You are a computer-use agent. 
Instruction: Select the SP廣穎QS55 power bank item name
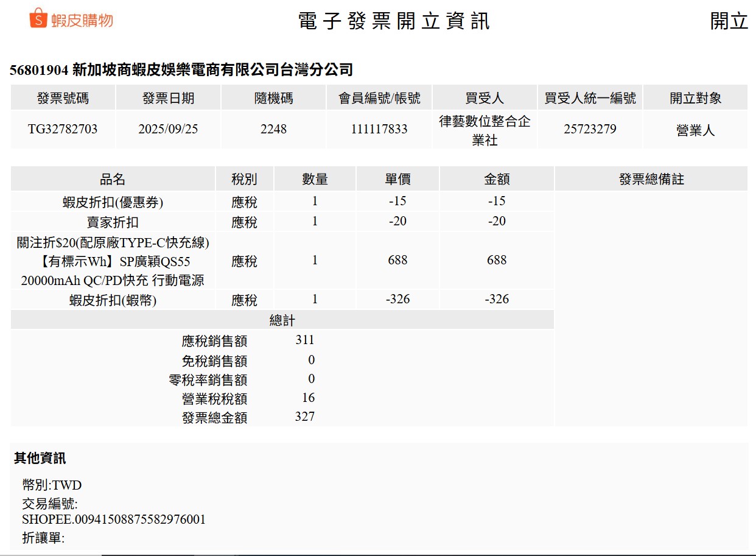tap(113, 261)
